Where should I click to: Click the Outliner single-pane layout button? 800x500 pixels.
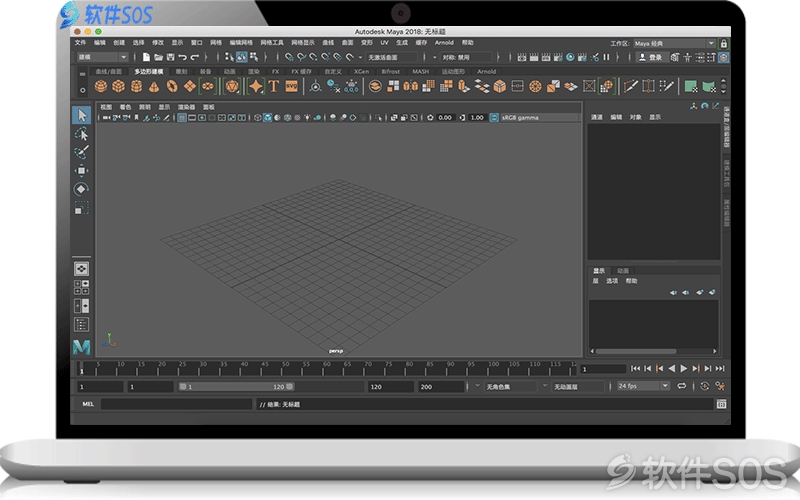(82, 324)
